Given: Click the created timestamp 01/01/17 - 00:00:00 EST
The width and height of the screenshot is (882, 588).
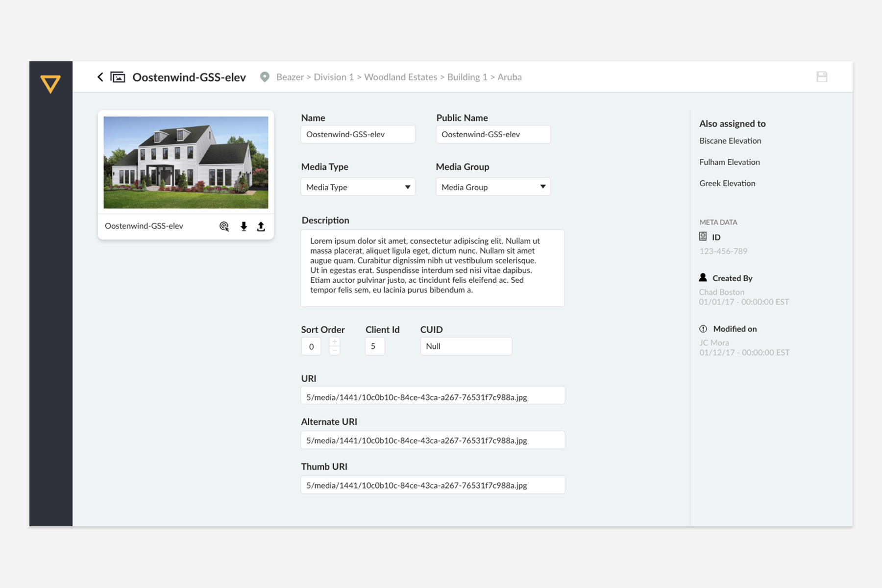Looking at the screenshot, I should point(744,302).
